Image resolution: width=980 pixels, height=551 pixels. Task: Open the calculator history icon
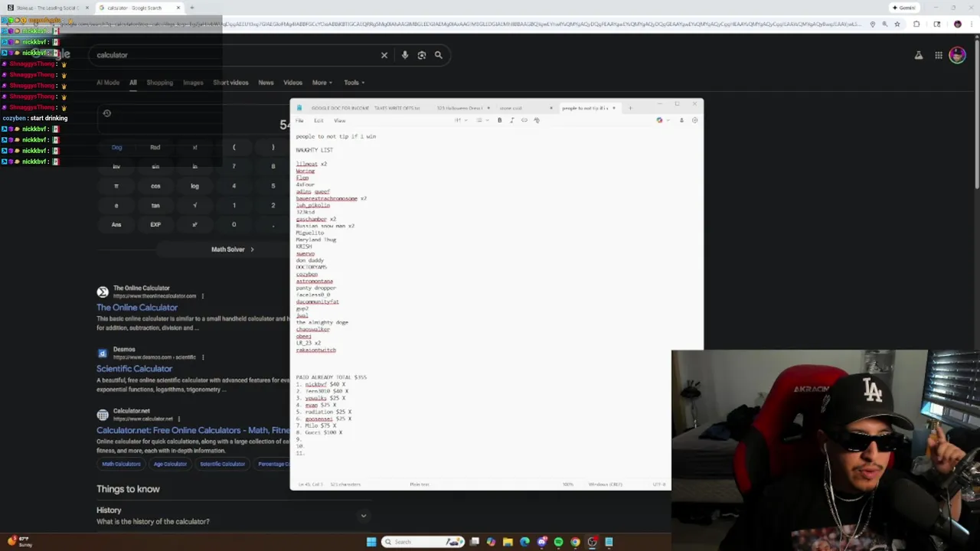pyautogui.click(x=107, y=113)
